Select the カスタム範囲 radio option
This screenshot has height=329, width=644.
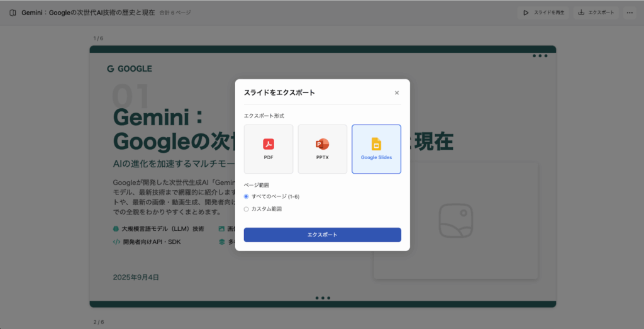click(247, 209)
